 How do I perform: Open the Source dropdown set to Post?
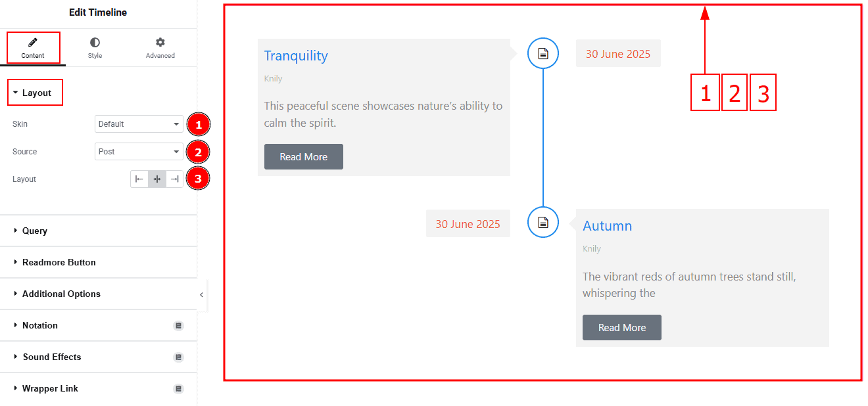pos(139,152)
